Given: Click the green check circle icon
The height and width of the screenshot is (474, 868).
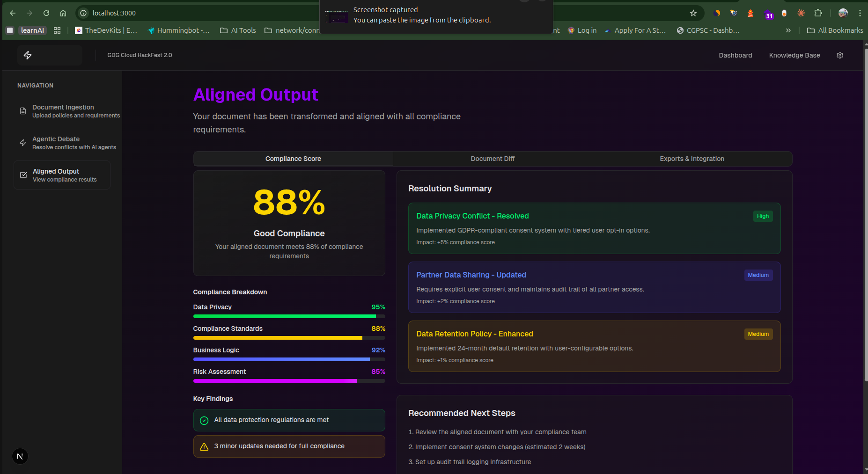Looking at the screenshot, I should pyautogui.click(x=204, y=420).
